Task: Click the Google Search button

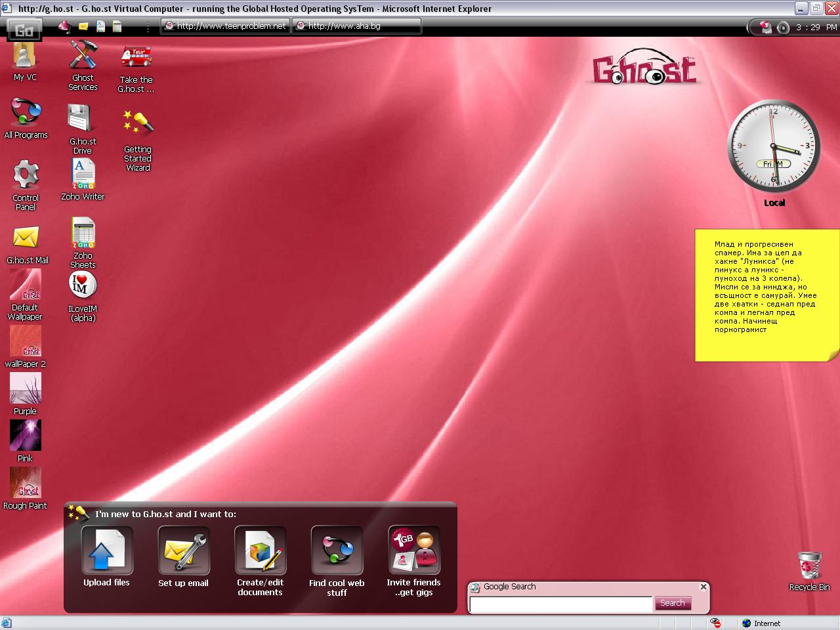Action: click(x=673, y=603)
